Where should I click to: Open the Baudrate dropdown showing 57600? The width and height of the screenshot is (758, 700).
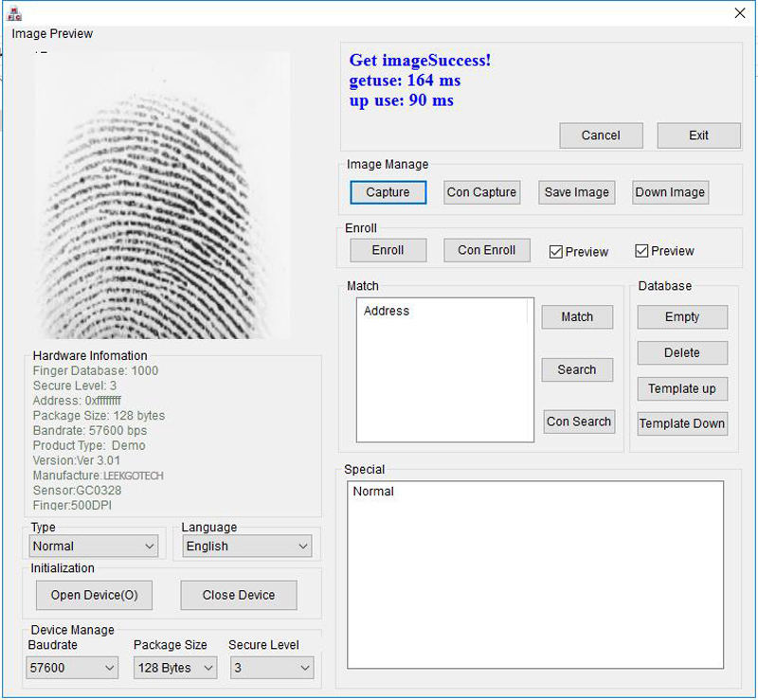[72, 668]
